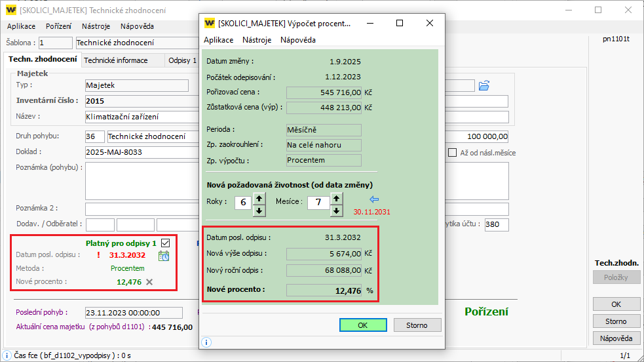Enable the Až od násl.měsíce checkbox
The image size is (644, 362).
click(x=453, y=153)
